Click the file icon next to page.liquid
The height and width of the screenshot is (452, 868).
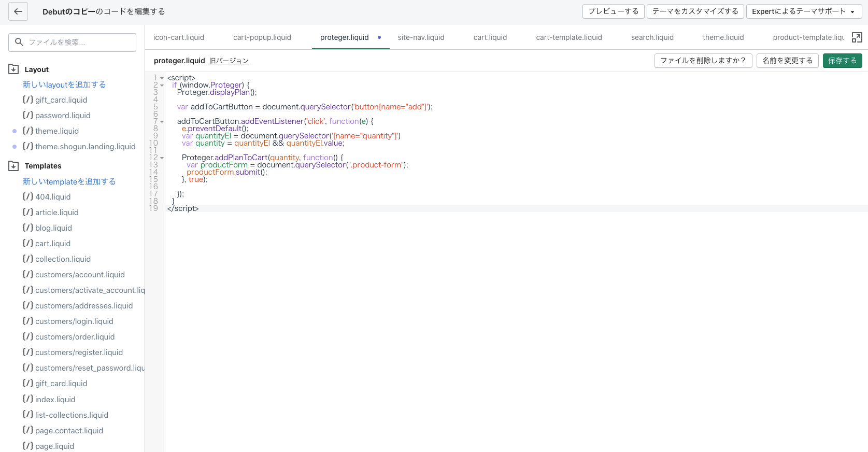28,446
